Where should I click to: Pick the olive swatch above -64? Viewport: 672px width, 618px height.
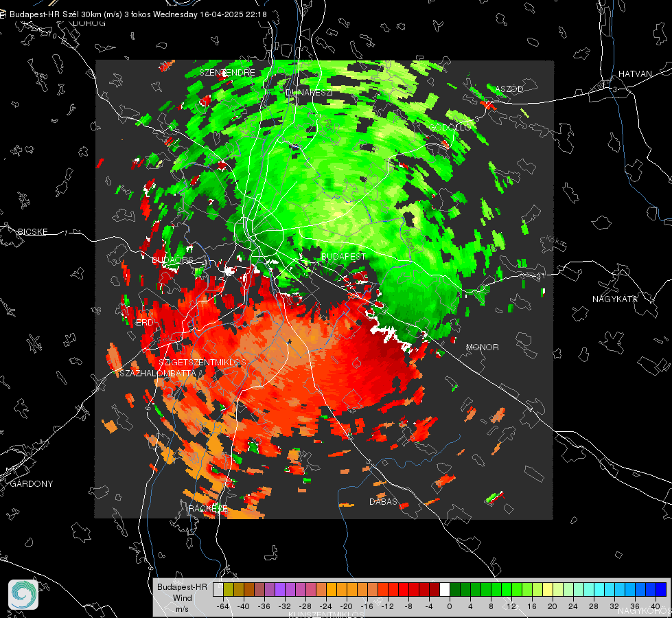(229, 589)
